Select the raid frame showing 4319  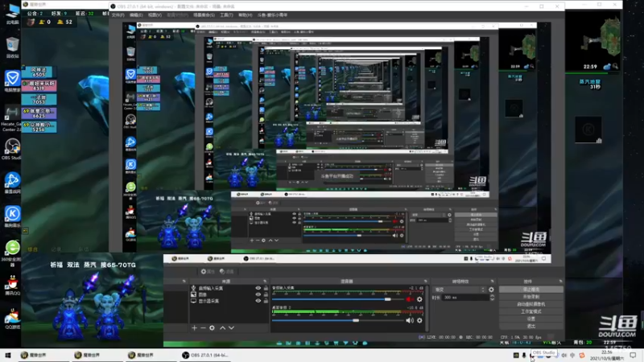pos(39,86)
